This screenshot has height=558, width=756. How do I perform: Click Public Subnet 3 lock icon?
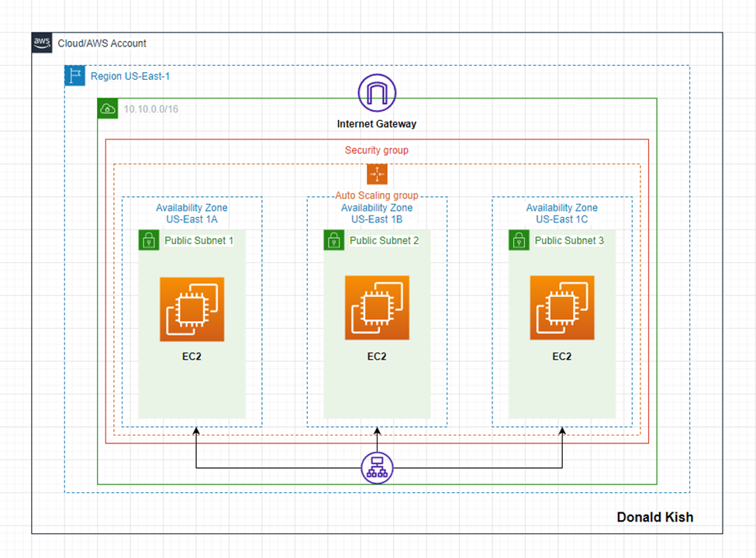520,240
